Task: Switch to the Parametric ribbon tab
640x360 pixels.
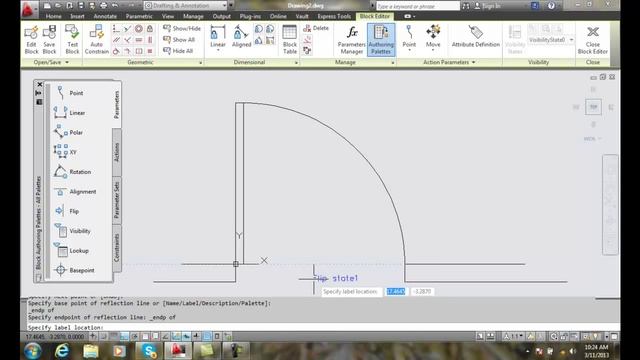Action: coord(139,16)
